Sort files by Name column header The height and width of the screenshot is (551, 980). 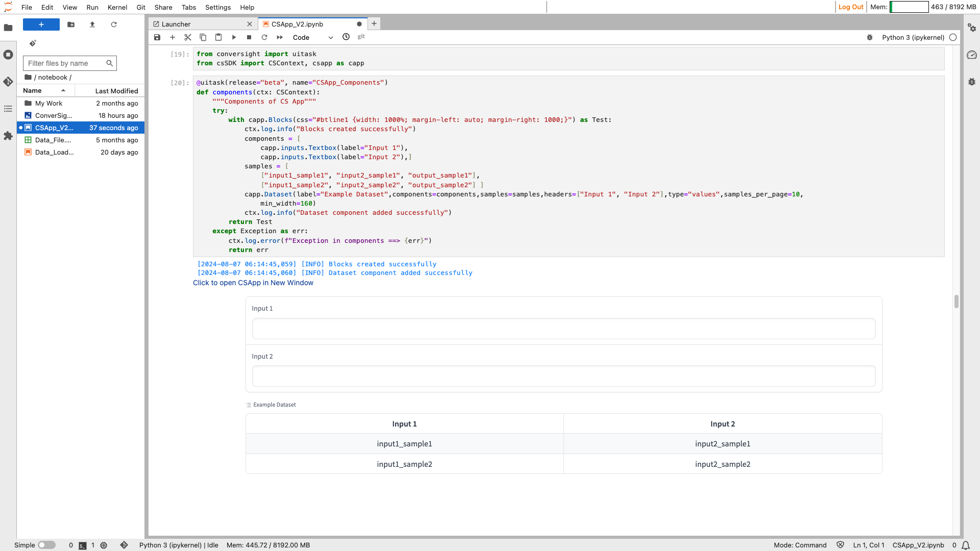click(x=46, y=90)
